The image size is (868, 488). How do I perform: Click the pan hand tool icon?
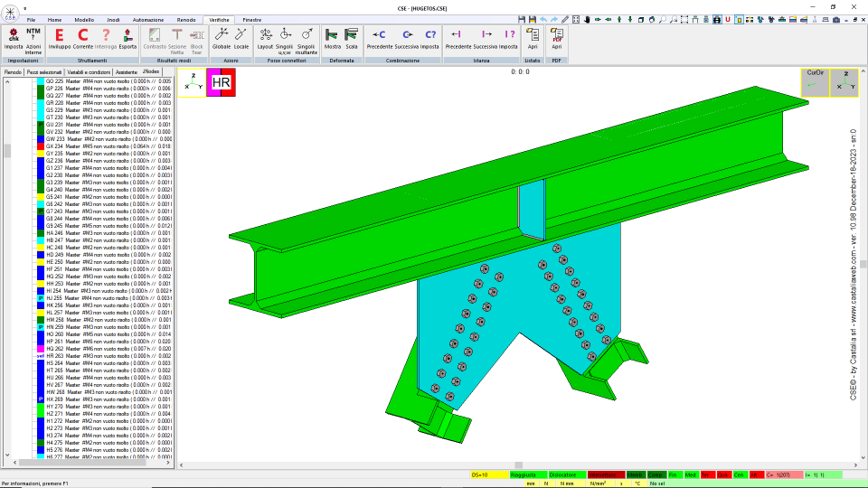(x=587, y=19)
